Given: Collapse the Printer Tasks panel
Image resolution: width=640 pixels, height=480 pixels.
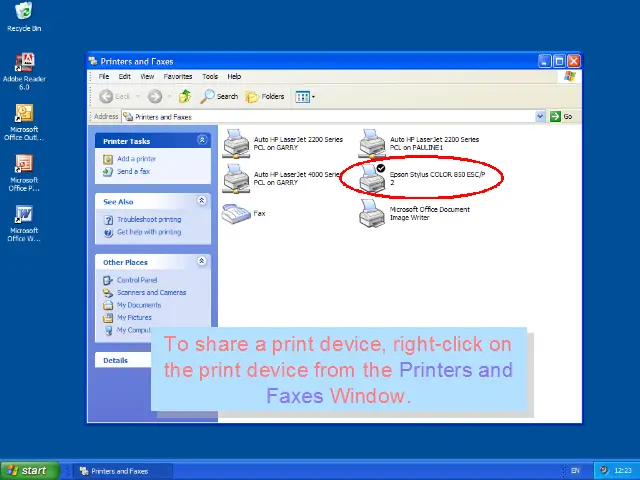Looking at the screenshot, I should click(x=202, y=140).
